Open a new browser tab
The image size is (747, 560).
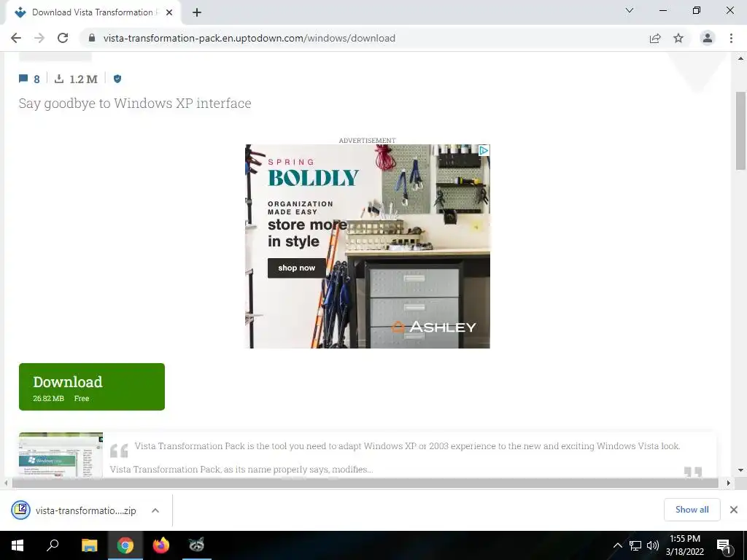click(197, 12)
